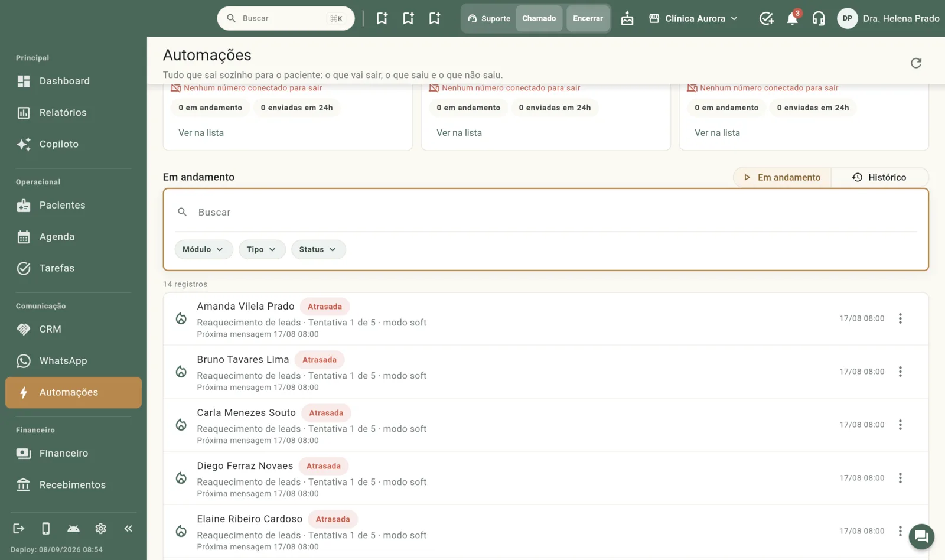Expand the Status filter dropdown
Image resolution: width=945 pixels, height=560 pixels.
pyautogui.click(x=318, y=249)
